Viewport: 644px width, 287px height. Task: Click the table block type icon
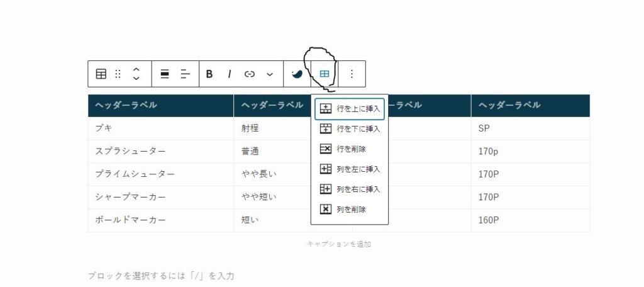(101, 74)
